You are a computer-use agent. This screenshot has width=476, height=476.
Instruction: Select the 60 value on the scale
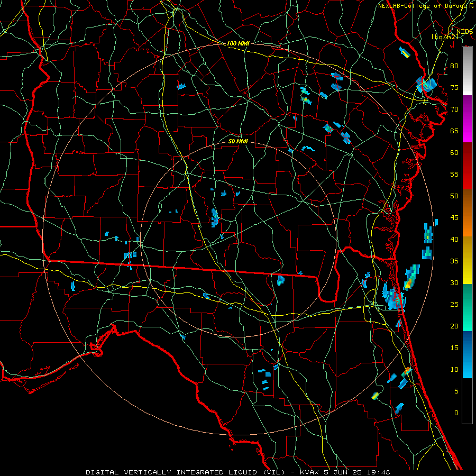click(x=454, y=153)
